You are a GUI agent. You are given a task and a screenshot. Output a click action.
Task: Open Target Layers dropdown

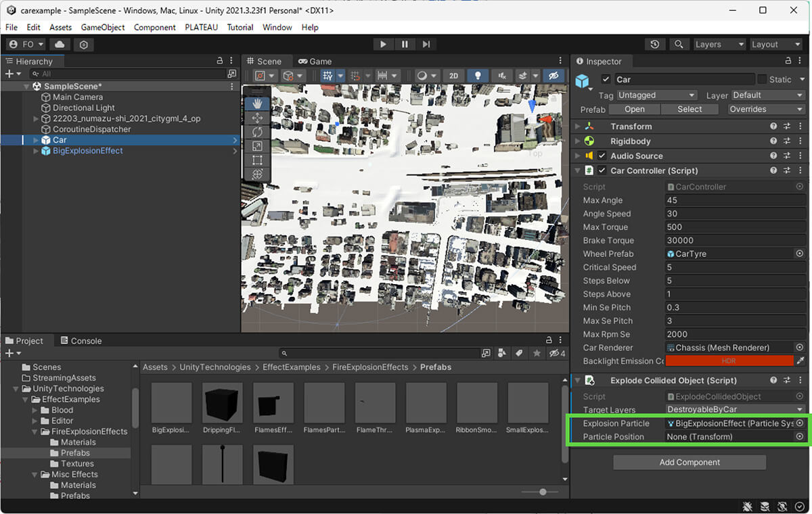click(735, 410)
